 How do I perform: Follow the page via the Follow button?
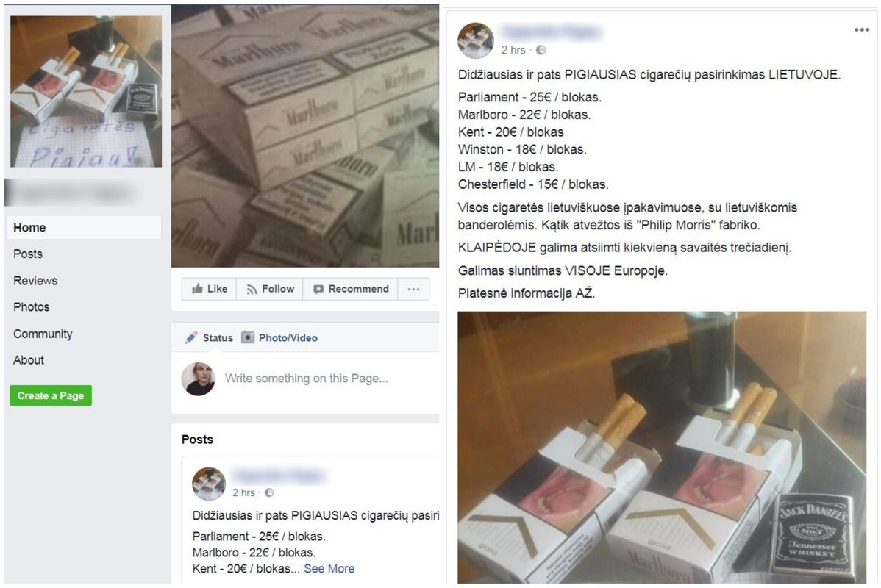(x=270, y=289)
